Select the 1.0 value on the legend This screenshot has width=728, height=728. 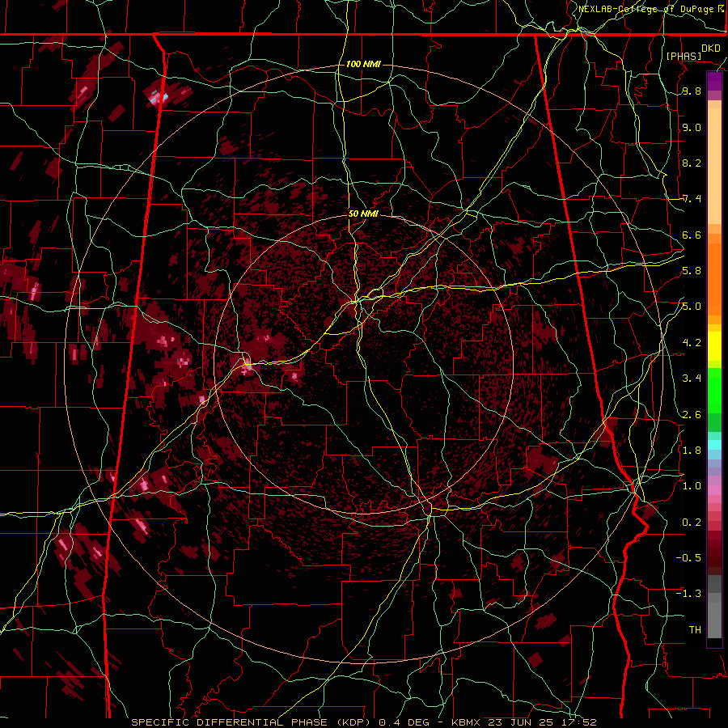692,486
